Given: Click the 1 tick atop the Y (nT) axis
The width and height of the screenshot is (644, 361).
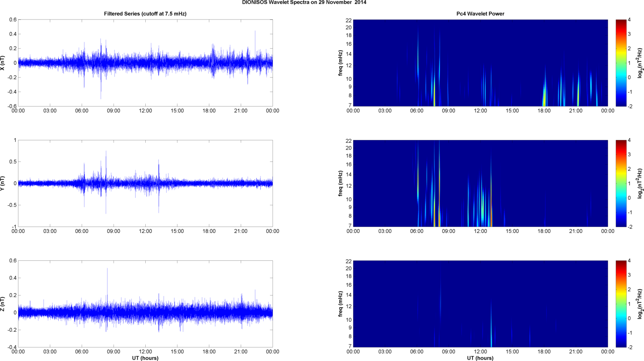Looking at the screenshot, I should pos(15,140).
